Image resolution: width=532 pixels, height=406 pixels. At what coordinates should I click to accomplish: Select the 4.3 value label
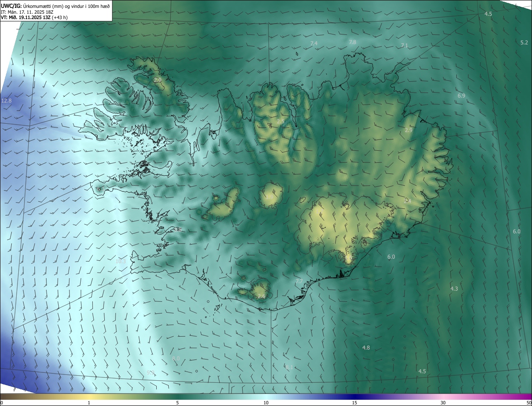[454, 289]
